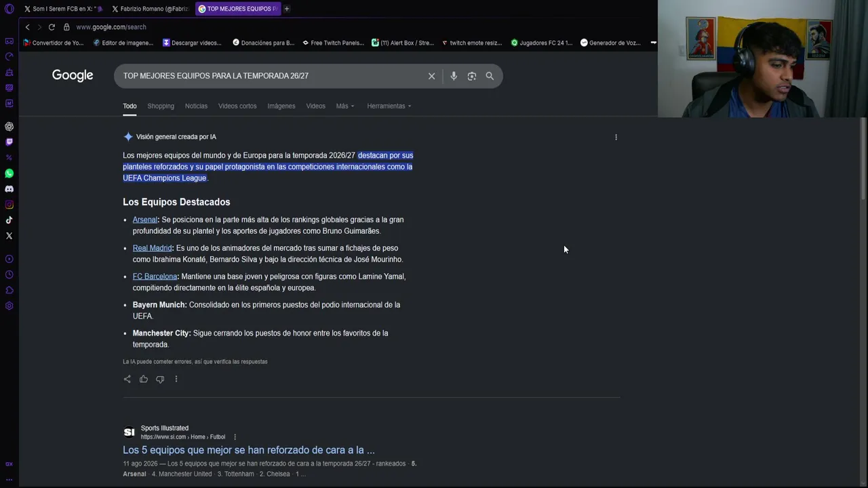Open Instagram from the sidebar

[x=9, y=205]
